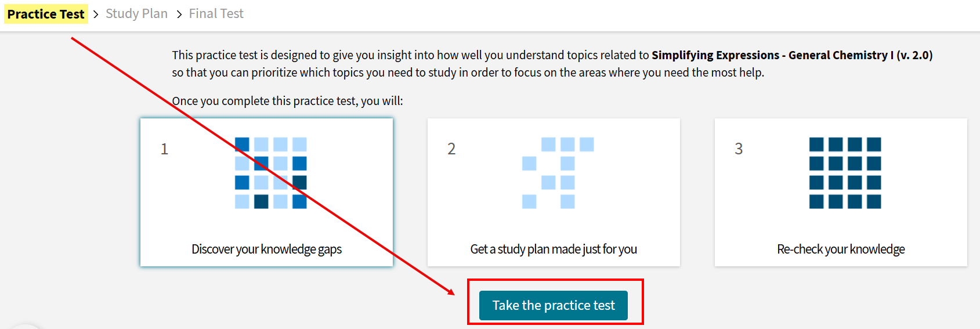Click the highlighted Practice Test breadcrumb
The width and height of the screenshot is (980, 329).
point(46,14)
